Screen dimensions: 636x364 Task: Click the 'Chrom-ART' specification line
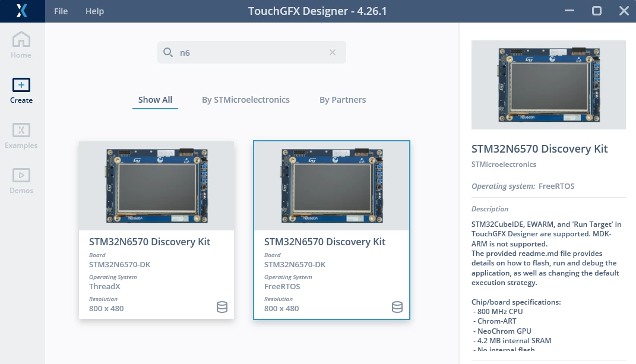pos(495,321)
